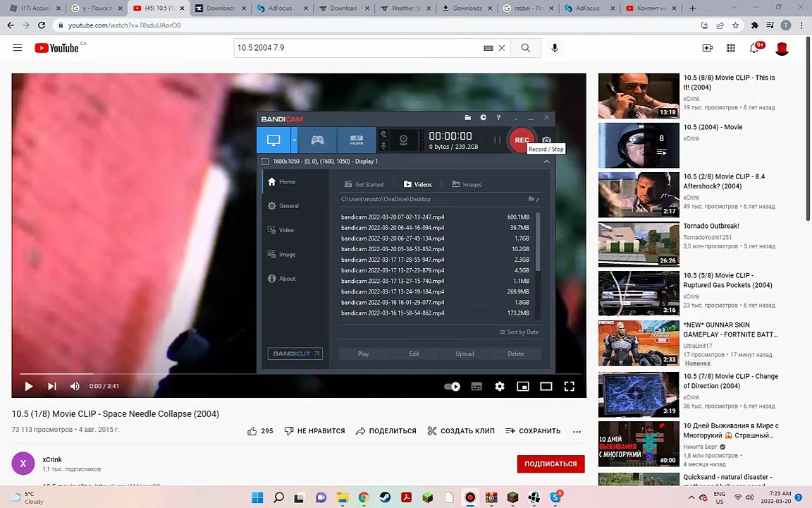
Task: Click the dislike НЕ НРАВИТСЯ button
Action: click(x=314, y=431)
